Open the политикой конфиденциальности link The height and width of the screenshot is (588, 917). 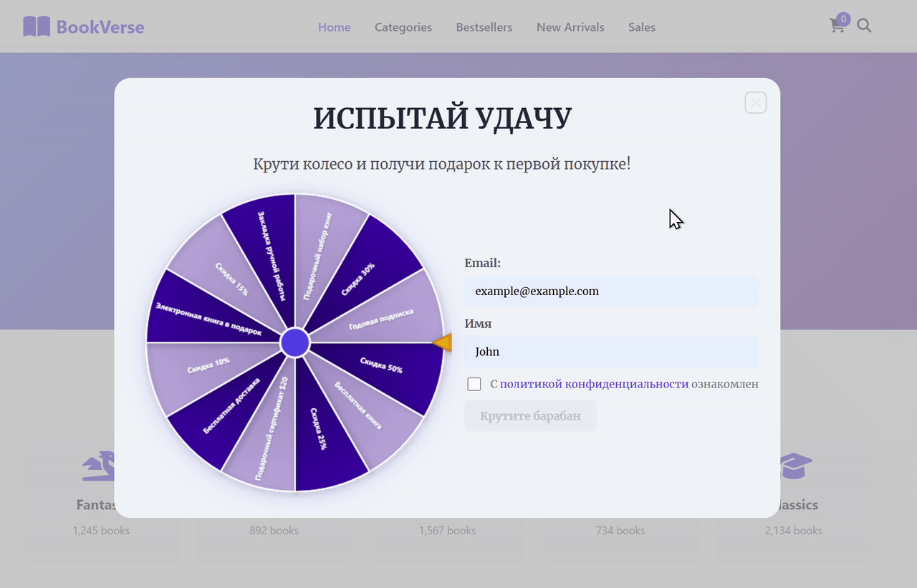coord(593,385)
